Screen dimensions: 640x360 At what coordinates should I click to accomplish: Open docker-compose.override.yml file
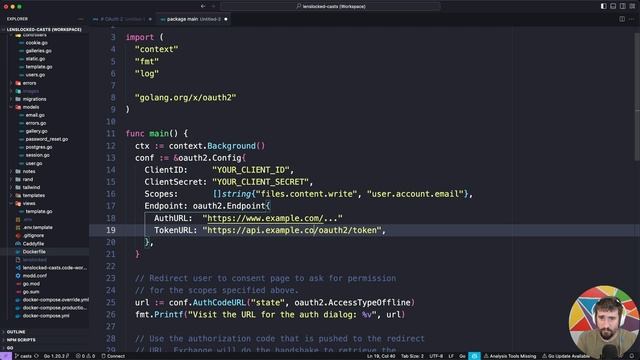coord(56,300)
